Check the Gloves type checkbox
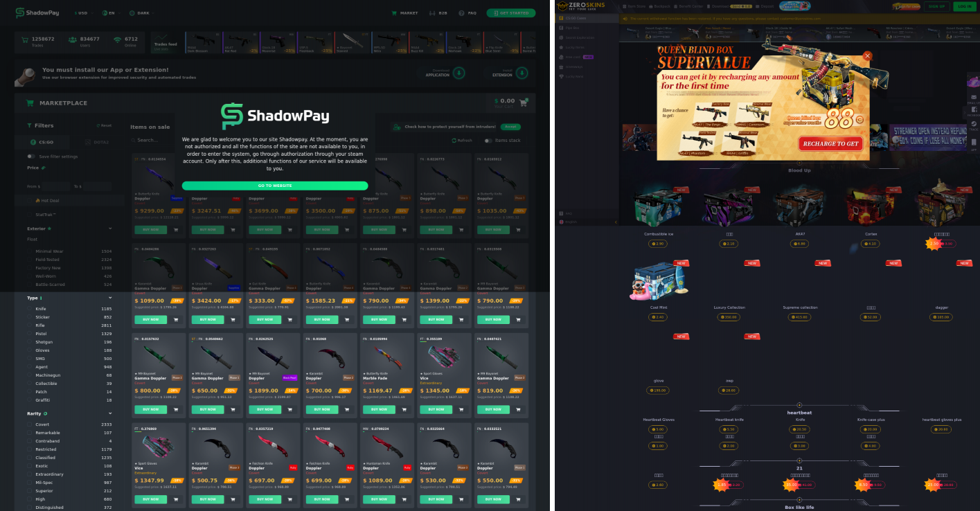Viewport: 980px width, 511px height. (30, 350)
